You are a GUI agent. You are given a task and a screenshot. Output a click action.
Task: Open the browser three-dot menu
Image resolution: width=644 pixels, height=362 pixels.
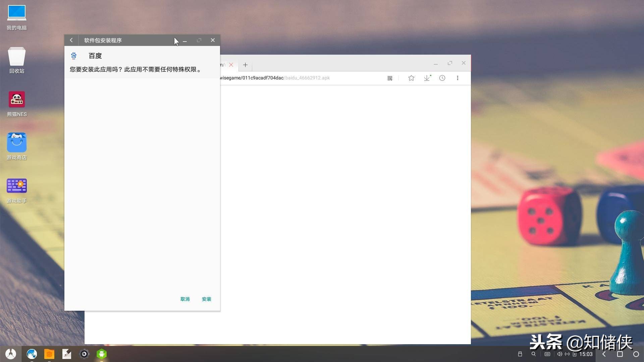click(458, 78)
